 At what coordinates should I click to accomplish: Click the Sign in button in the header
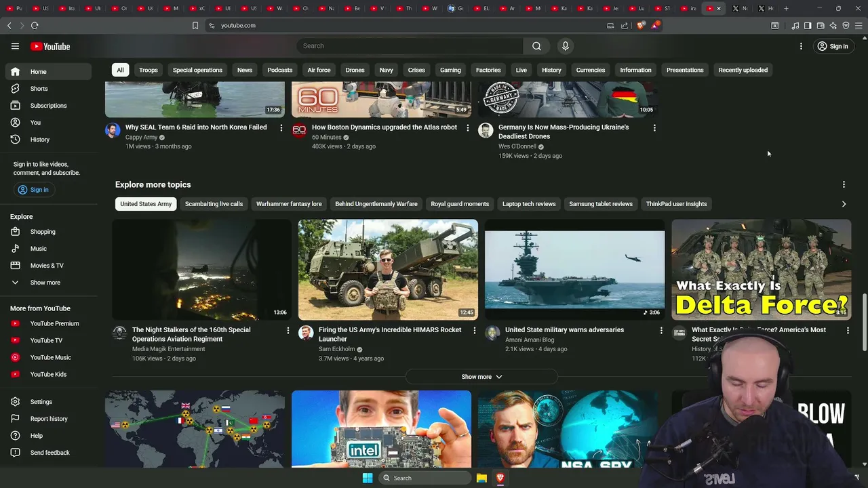[833, 46]
